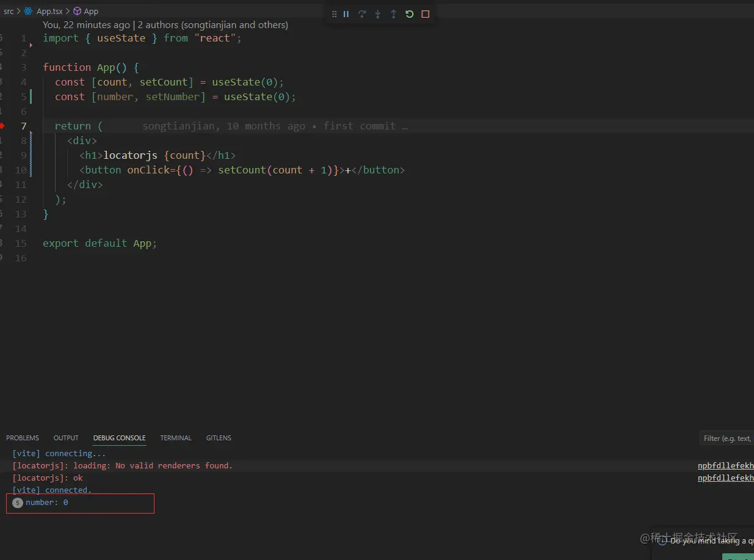Screen dimensions: 754x560
Task: Stop debugging with the red square
Action: [426, 14]
